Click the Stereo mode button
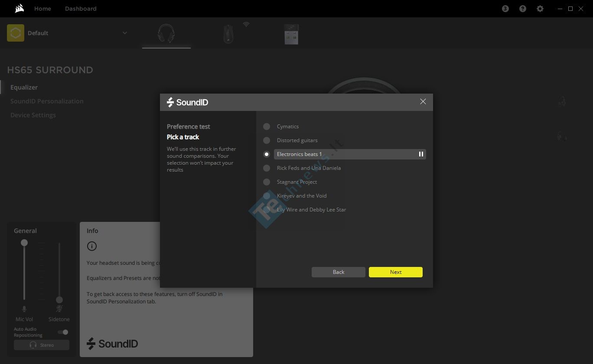Viewport: 593px width, 364px height. tap(42, 345)
